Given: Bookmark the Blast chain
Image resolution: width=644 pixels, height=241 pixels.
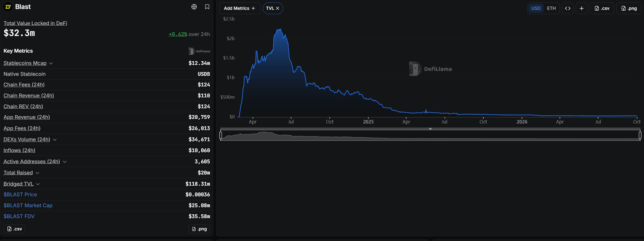Looking at the screenshot, I should coord(207,7).
